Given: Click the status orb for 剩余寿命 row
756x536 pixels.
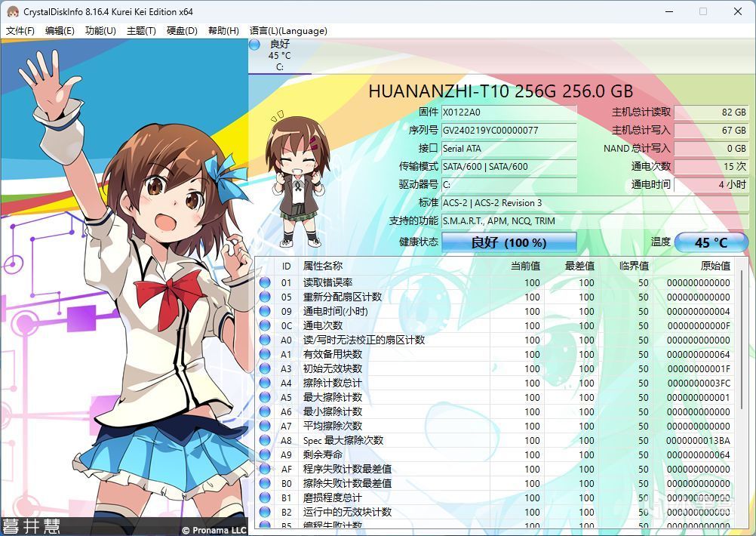Looking at the screenshot, I should (265, 454).
